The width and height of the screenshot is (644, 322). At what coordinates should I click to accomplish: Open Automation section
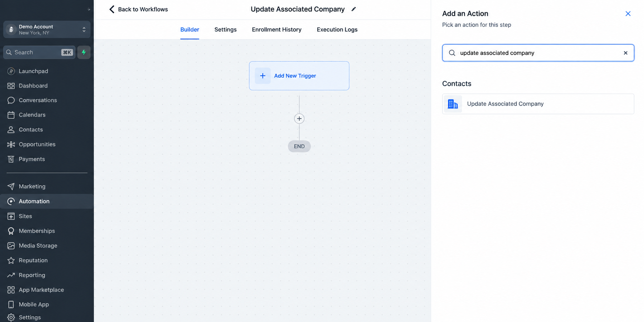pyautogui.click(x=47, y=201)
